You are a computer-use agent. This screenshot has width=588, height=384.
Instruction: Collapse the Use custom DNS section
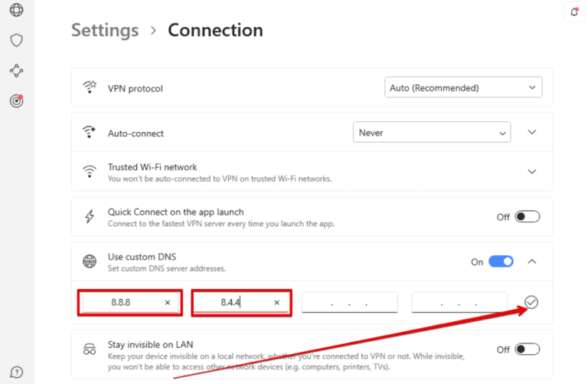click(533, 261)
